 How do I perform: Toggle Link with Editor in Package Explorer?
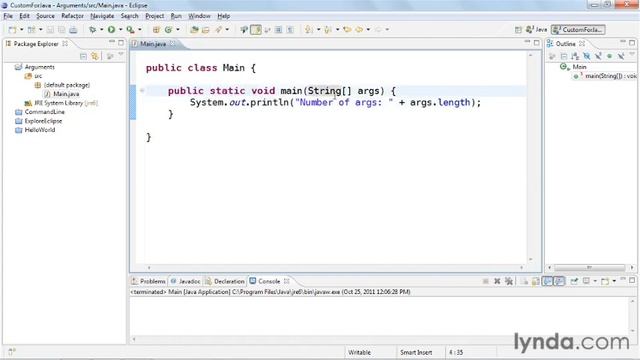tap(95, 56)
